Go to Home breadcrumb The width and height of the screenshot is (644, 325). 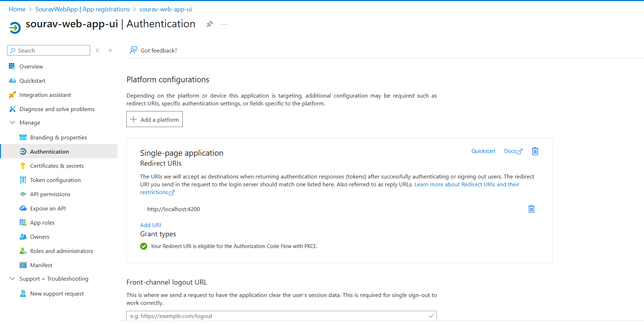pyautogui.click(x=17, y=9)
